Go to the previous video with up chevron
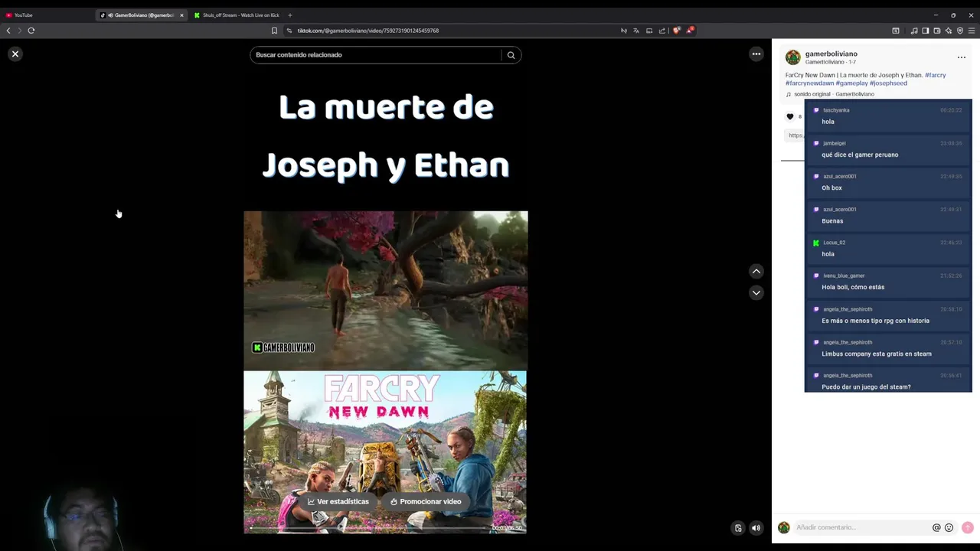Viewport: 980px width, 551px height. (756, 271)
